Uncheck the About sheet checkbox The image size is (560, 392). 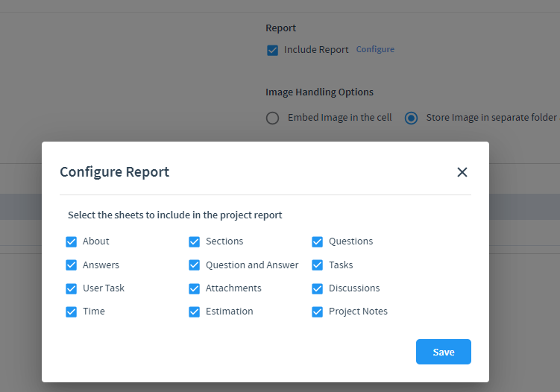[x=72, y=241]
